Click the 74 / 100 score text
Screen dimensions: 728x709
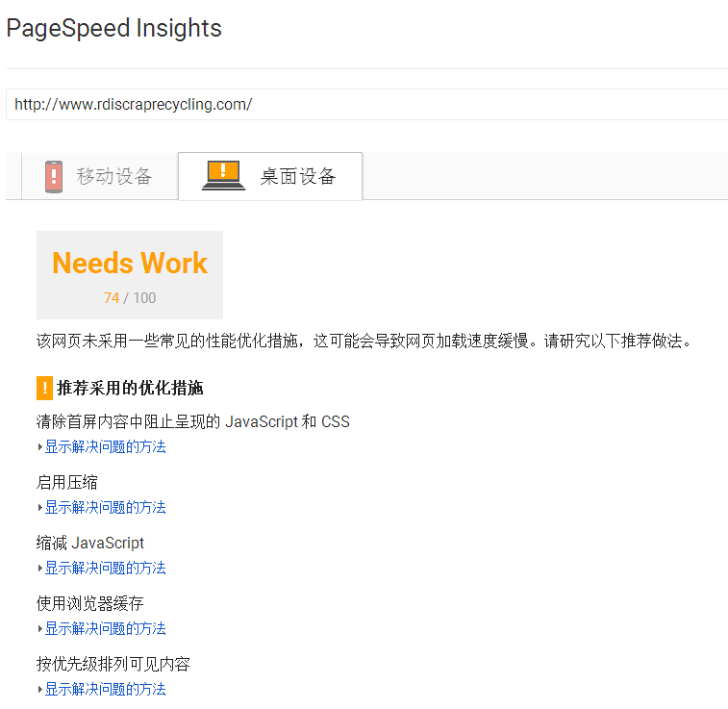coord(130,297)
